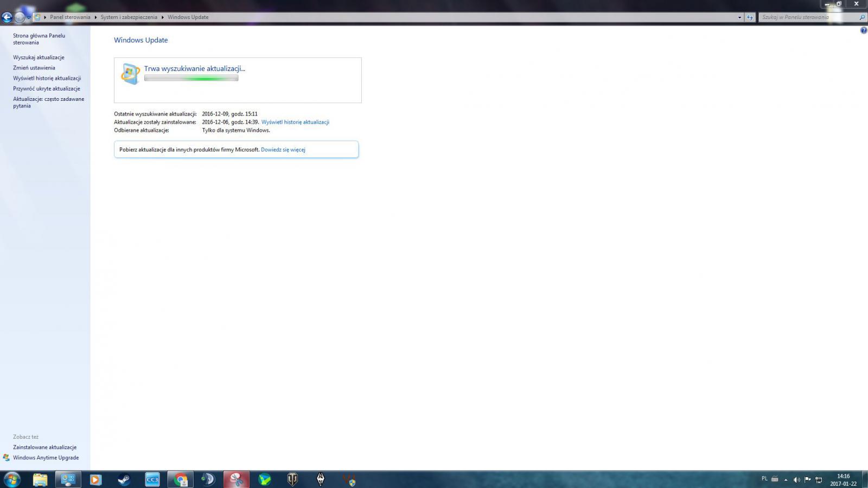Click the update search progress bar
The height and width of the screenshot is (488, 868).
(x=191, y=78)
